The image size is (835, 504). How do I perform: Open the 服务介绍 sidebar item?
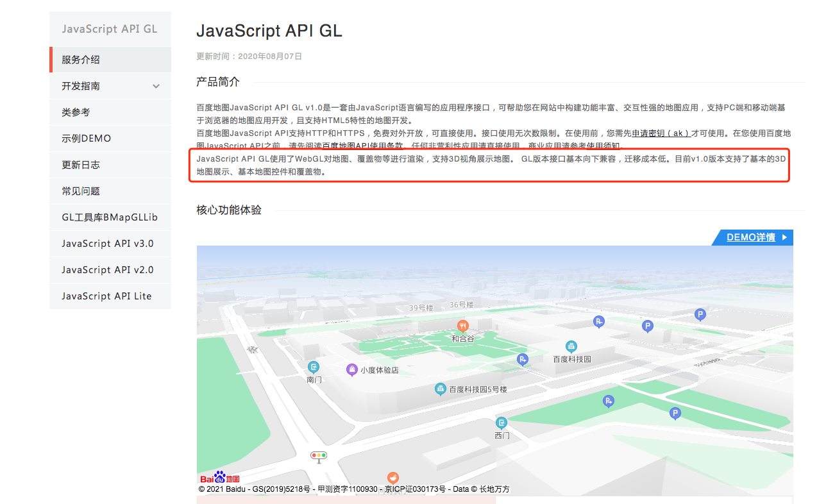click(110, 60)
